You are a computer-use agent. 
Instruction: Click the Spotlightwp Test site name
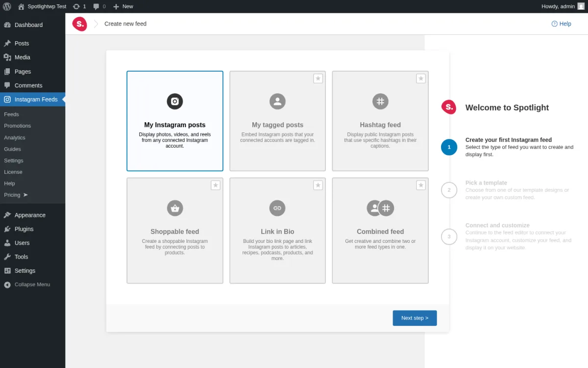point(47,6)
